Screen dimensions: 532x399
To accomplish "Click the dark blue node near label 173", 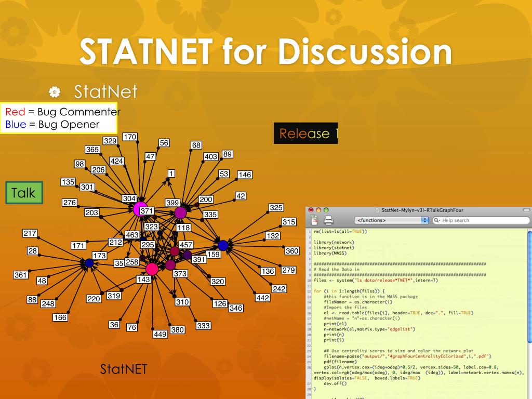I will (89, 263).
